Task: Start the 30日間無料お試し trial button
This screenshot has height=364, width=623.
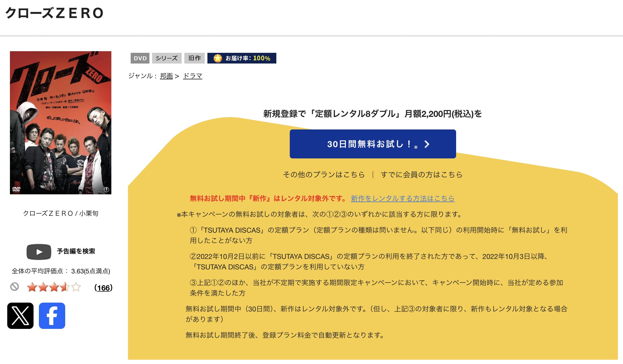Action: (373, 144)
